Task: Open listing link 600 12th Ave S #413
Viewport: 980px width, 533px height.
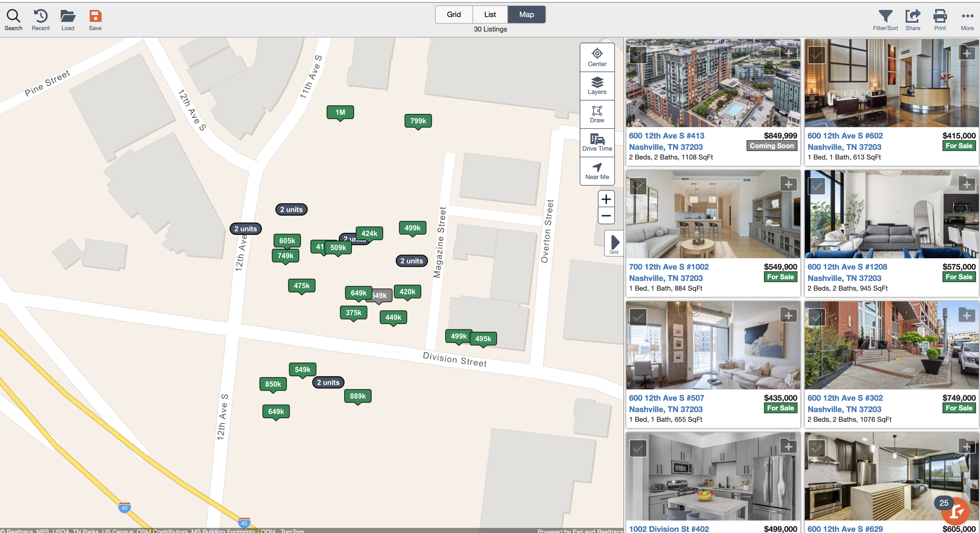Action: (666, 141)
